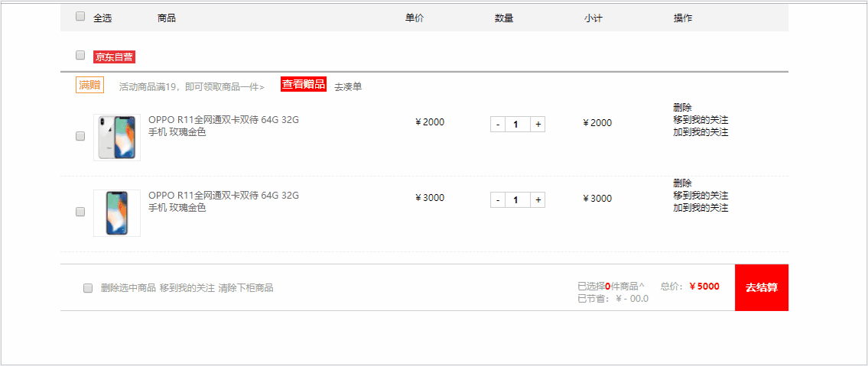
Task: Decrease quantity of the ¥3000 item
Action: pyautogui.click(x=498, y=200)
